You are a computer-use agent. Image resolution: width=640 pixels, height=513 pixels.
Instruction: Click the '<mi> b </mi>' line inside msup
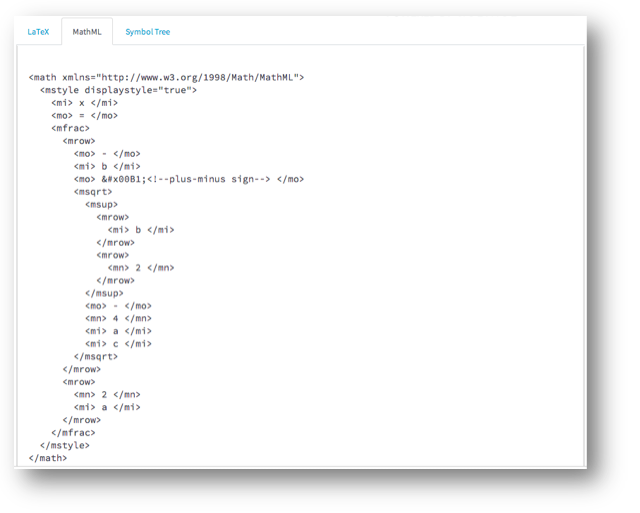tap(141, 230)
